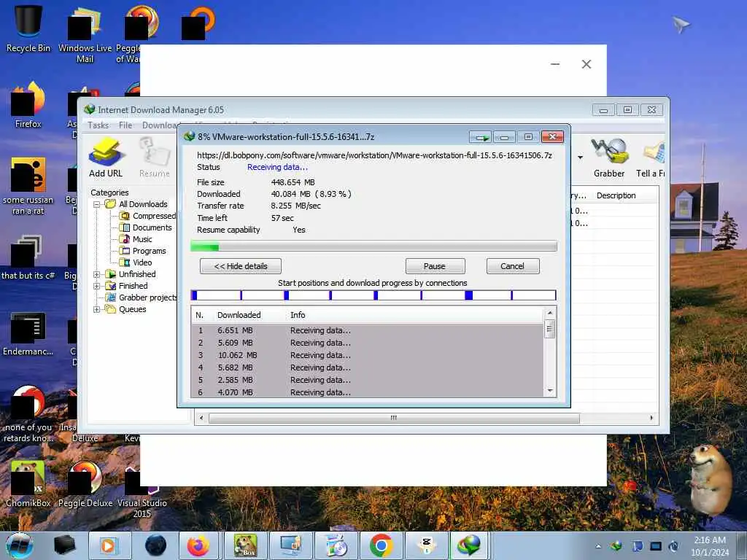Select the Compressed category folder
The image size is (747, 560).
tap(148, 216)
